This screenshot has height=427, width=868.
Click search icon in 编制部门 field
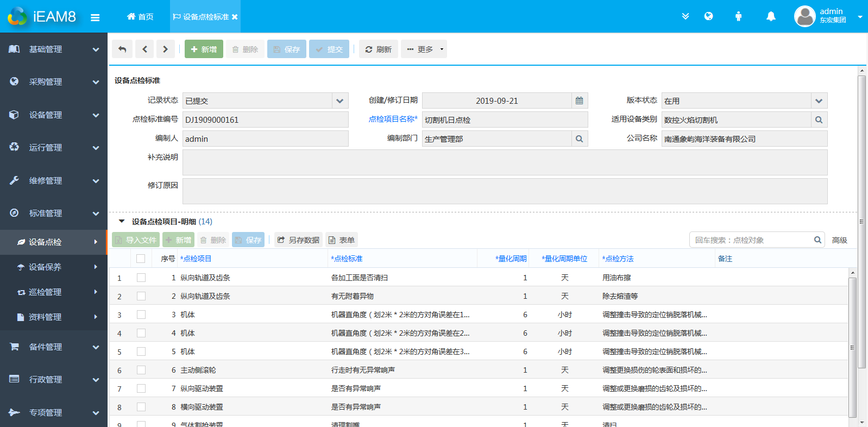click(579, 139)
